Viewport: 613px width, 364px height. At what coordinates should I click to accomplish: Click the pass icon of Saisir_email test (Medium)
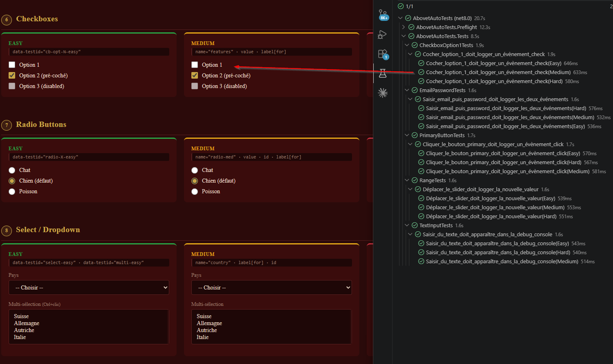(x=421, y=117)
